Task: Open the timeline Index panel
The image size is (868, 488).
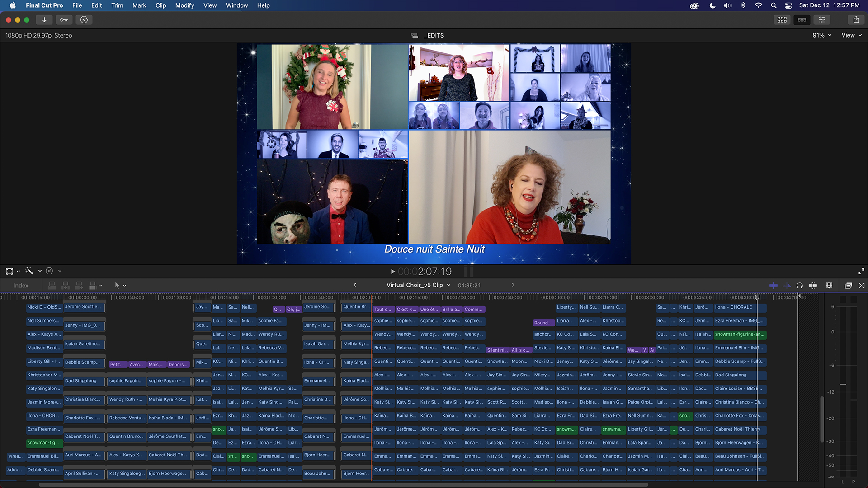Action: 21,286
